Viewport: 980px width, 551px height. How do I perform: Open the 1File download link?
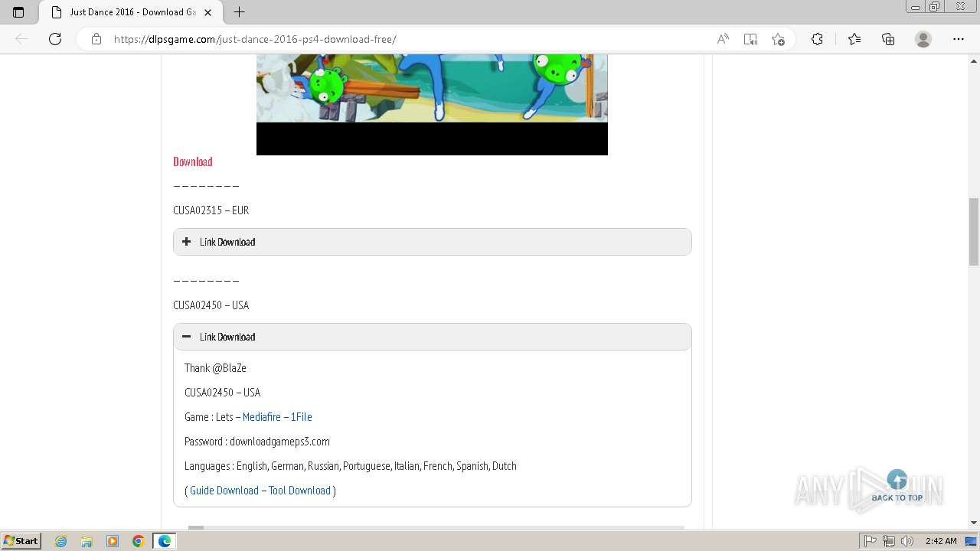301,417
